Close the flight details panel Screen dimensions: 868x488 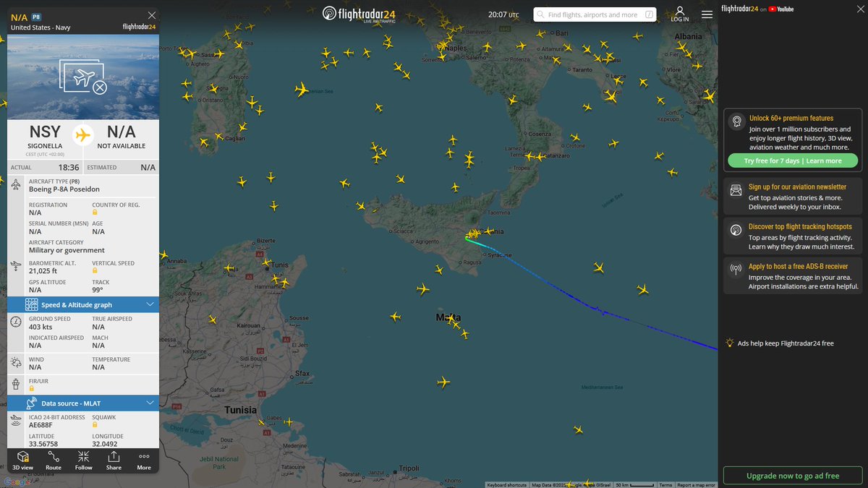(151, 15)
